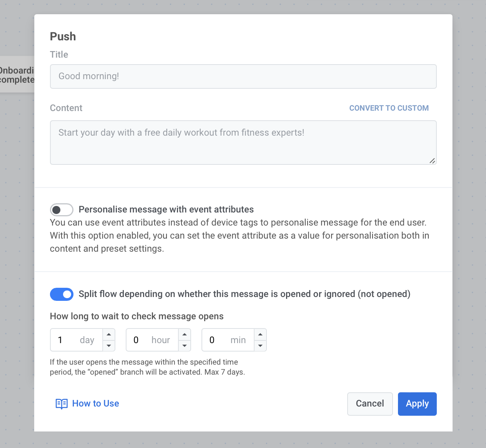Click the push Title input field
486x448 pixels.
pyautogui.click(x=243, y=76)
